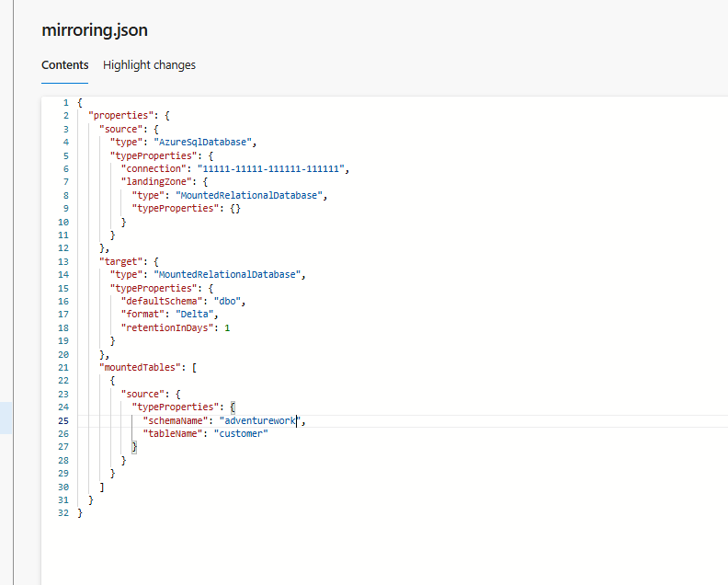
Task: Click "MountedRelationalDatabase" value on line 14
Action: [228, 275]
